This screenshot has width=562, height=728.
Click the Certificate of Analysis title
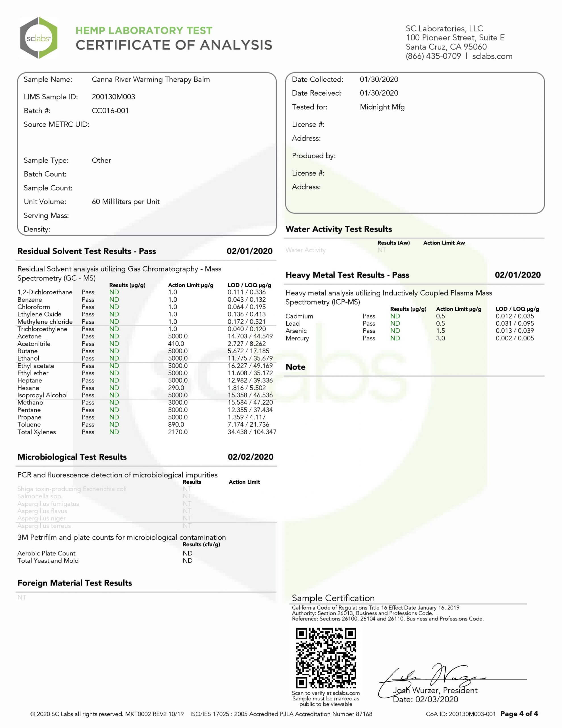pyautogui.click(x=174, y=45)
